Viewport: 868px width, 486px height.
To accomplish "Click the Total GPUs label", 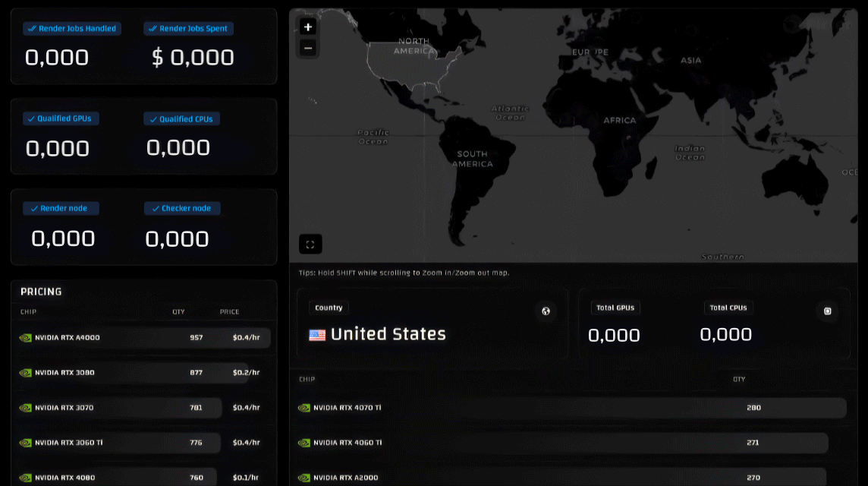I will coord(615,308).
